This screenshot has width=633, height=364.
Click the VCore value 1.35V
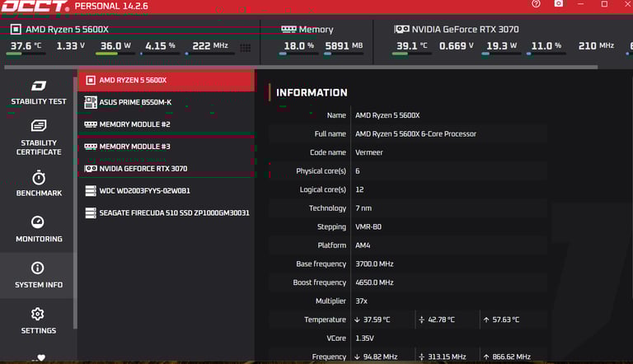[x=364, y=338]
